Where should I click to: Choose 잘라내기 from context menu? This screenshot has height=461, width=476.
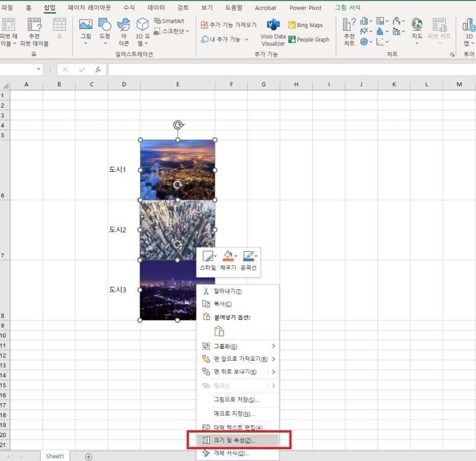238,291
